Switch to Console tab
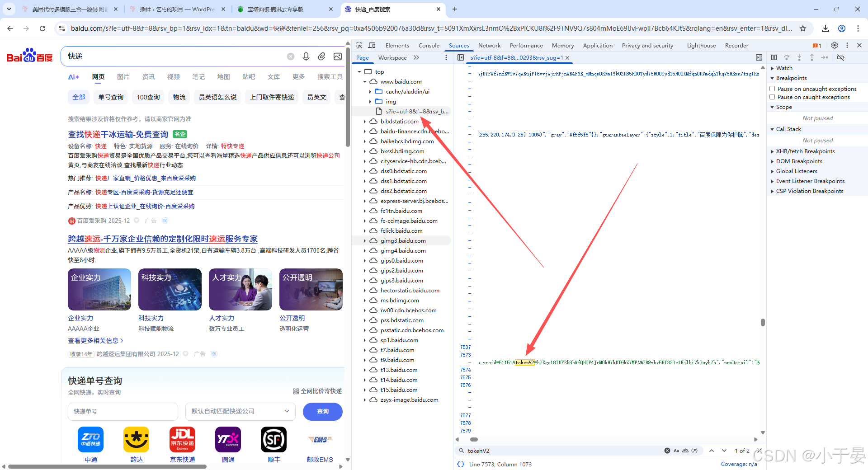The height and width of the screenshot is (470, 868). [429, 45]
